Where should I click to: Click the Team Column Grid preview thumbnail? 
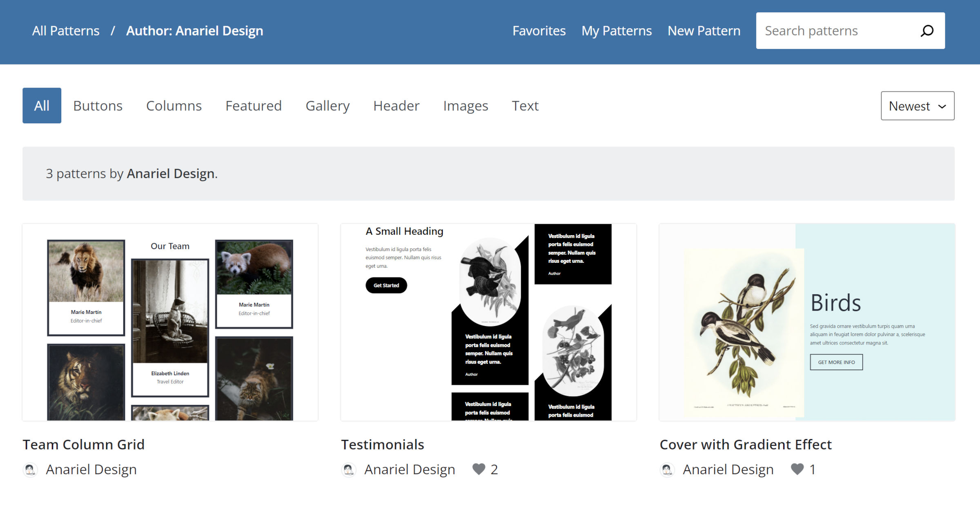pyautogui.click(x=170, y=322)
